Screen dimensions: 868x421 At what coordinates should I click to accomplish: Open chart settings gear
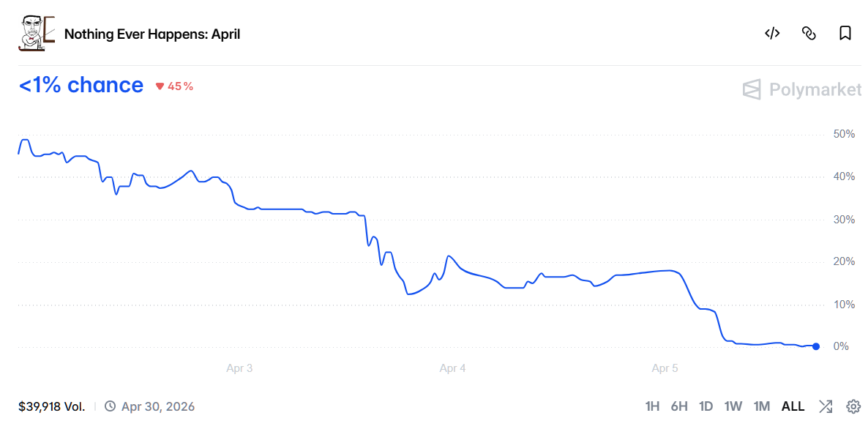pyautogui.click(x=853, y=406)
